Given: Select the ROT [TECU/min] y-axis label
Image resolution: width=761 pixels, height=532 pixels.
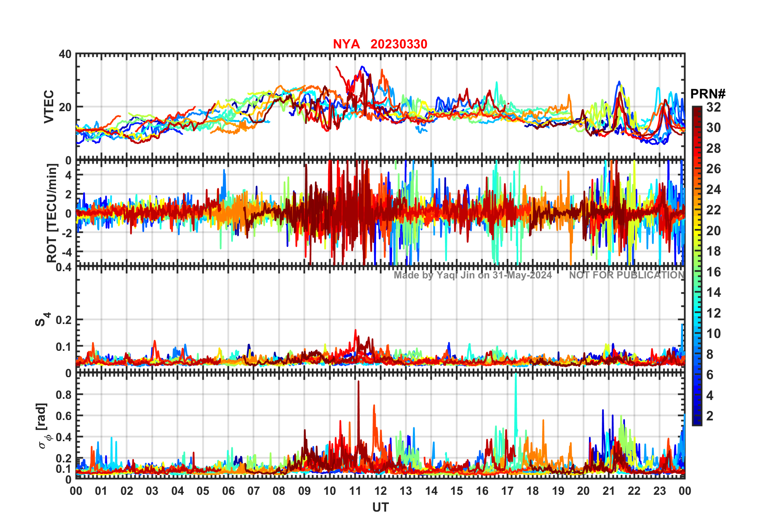Looking at the screenshot, I should 52,213.
